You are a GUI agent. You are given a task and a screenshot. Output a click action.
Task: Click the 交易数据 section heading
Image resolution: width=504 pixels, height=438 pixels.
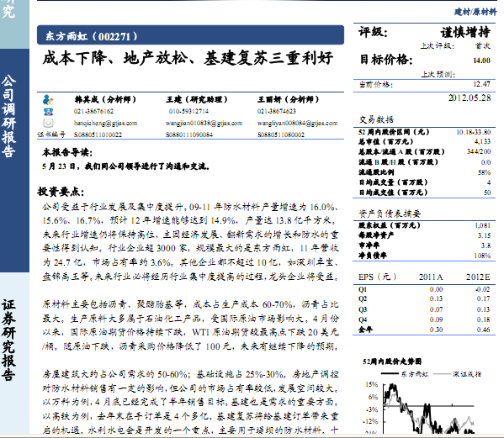[x=376, y=119]
